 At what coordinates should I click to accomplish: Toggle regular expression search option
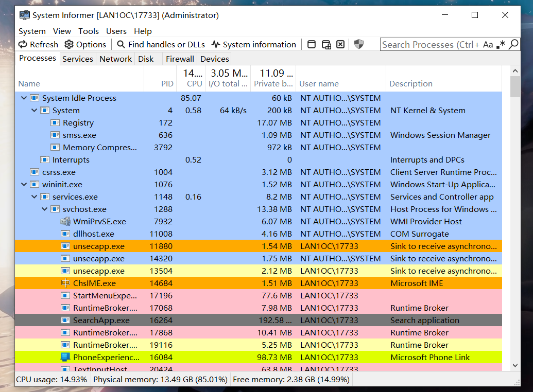[x=501, y=45]
